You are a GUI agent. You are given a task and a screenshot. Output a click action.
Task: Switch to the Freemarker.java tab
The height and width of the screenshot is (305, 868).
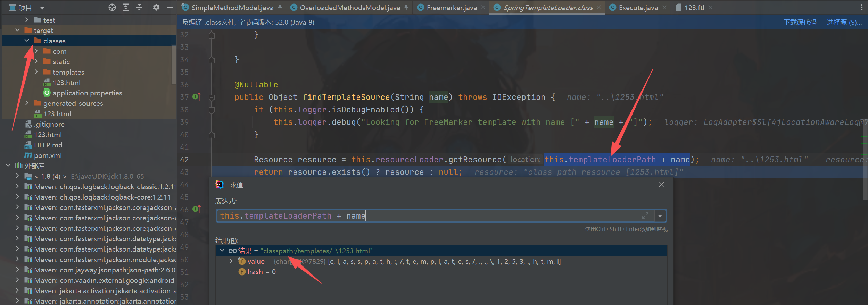click(x=451, y=8)
